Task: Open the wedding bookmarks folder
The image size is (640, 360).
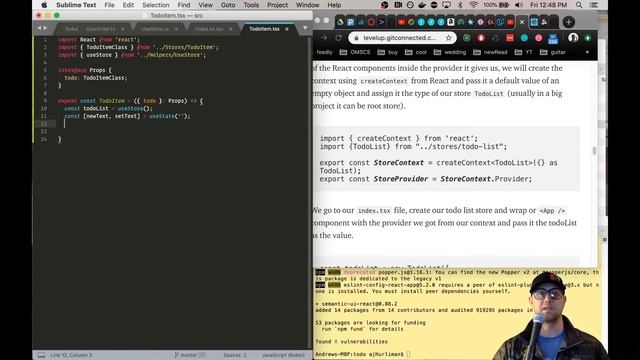Action: coord(450,52)
